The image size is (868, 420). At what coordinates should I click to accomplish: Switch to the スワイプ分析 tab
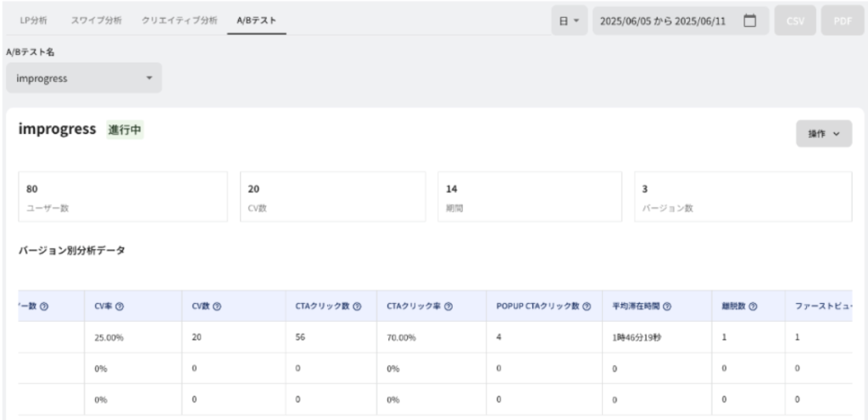(x=94, y=19)
